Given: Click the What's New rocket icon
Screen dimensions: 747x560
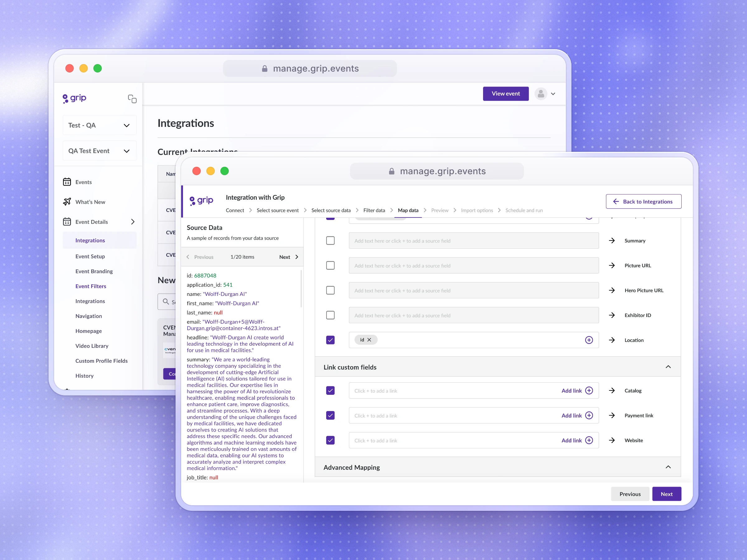Looking at the screenshot, I should click(67, 202).
